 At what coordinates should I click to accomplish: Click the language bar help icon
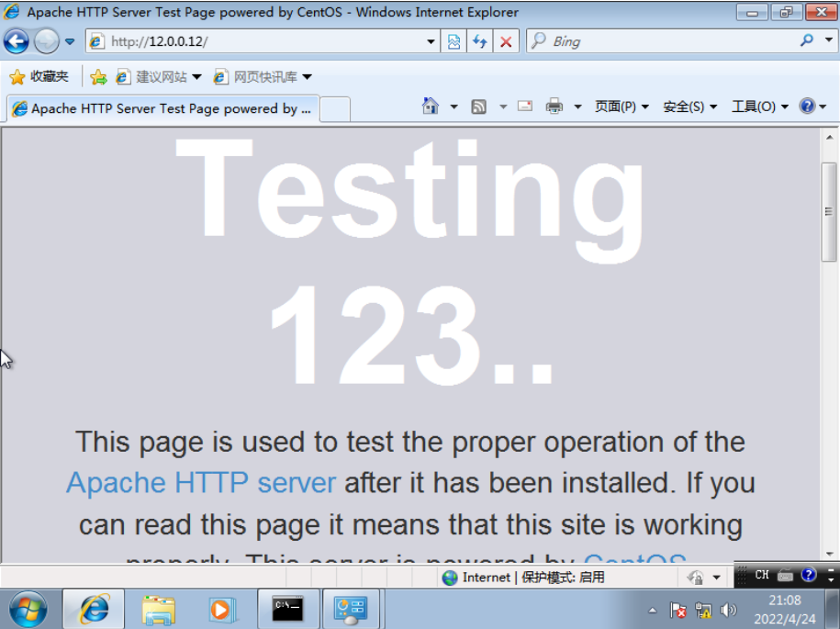(x=809, y=575)
